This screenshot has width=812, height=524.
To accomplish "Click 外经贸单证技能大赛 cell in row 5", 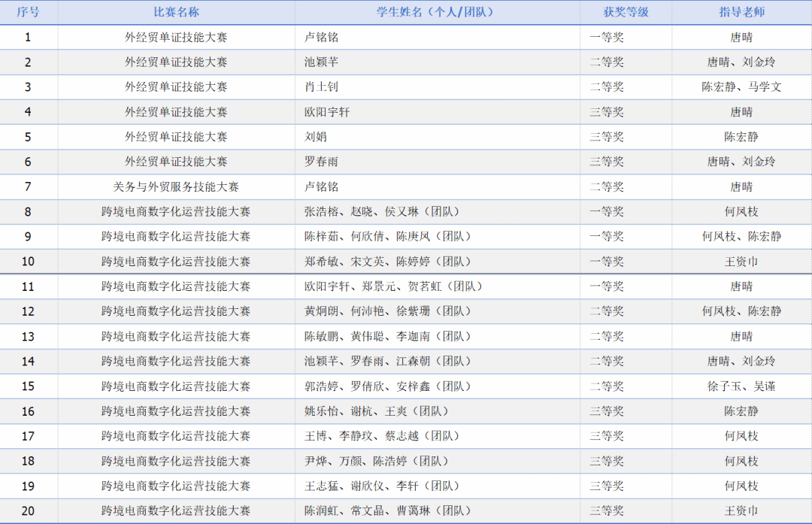I will click(176, 137).
